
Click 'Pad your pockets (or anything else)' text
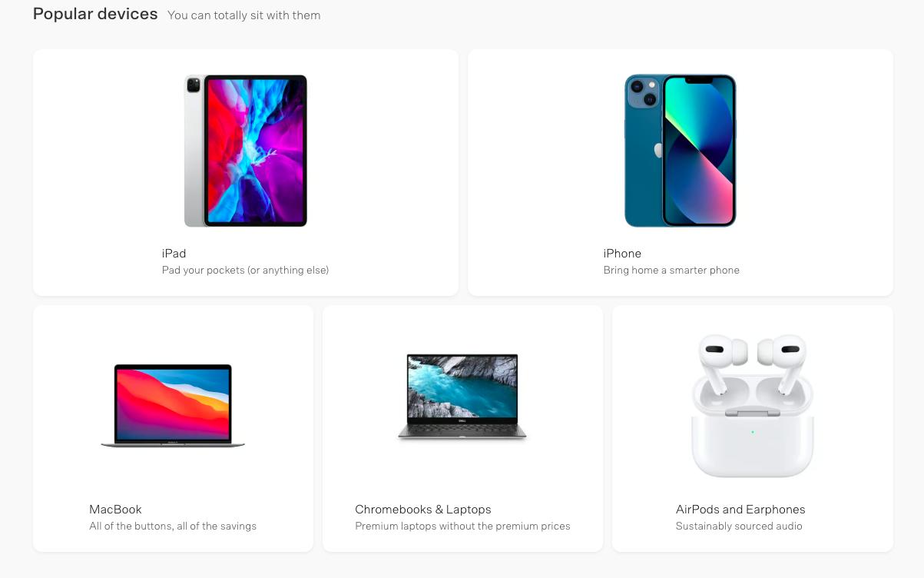click(x=245, y=270)
